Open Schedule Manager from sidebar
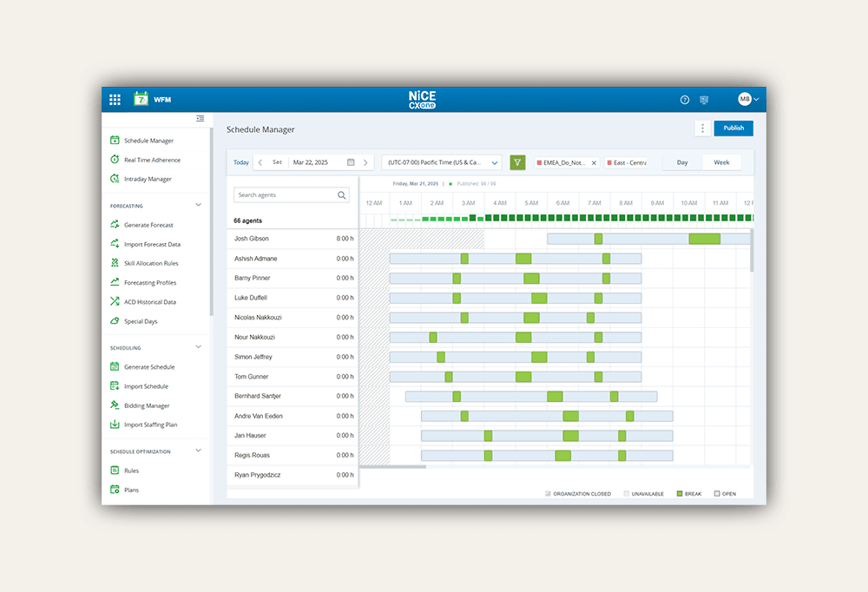The image size is (868, 592). (149, 141)
